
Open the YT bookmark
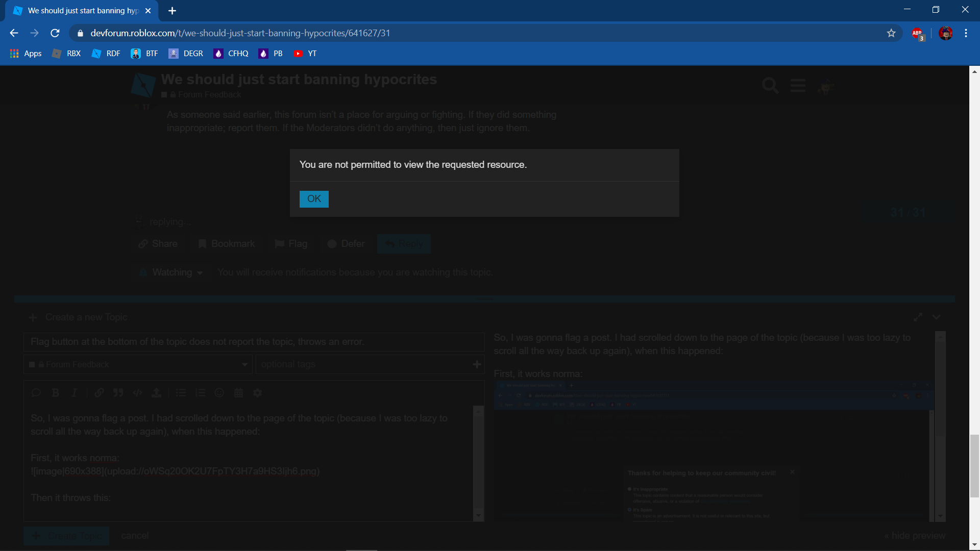305,54
